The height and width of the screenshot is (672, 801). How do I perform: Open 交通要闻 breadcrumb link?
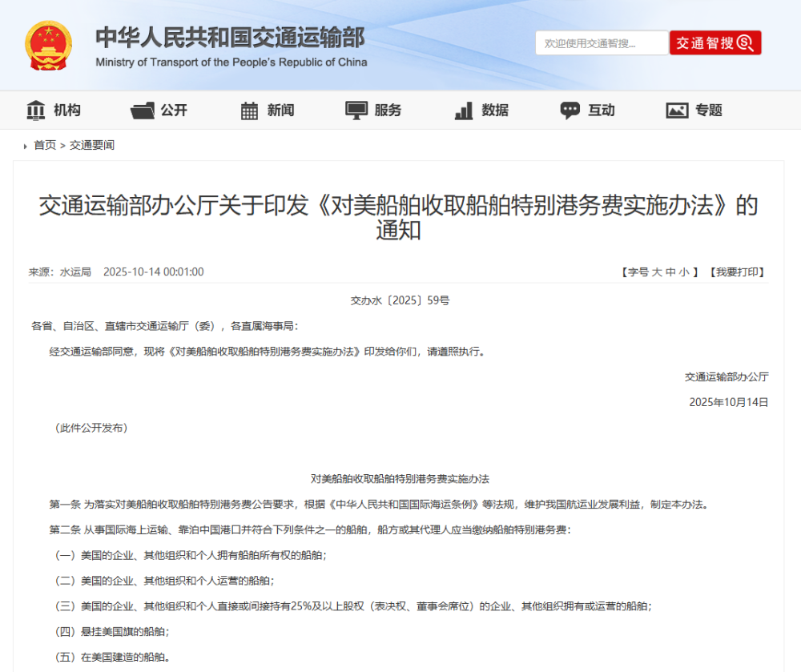click(92, 145)
